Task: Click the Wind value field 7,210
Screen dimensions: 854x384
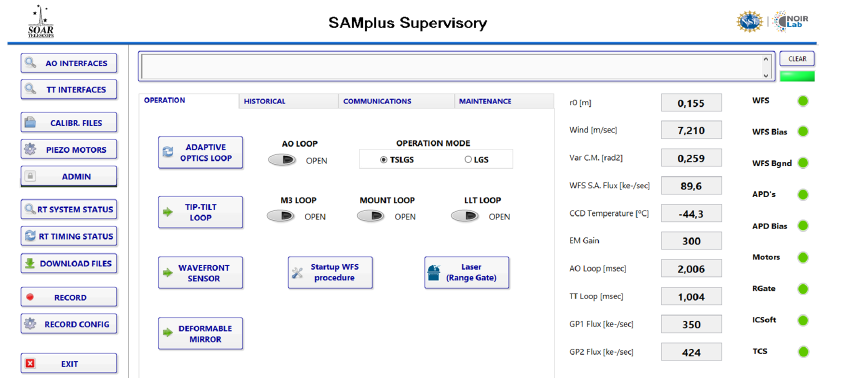Action: 691,130
